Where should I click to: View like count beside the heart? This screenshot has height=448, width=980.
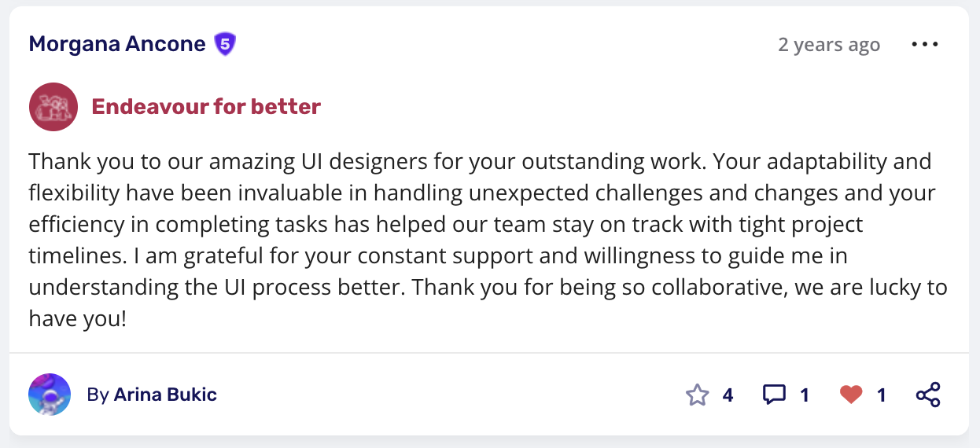pos(882,395)
